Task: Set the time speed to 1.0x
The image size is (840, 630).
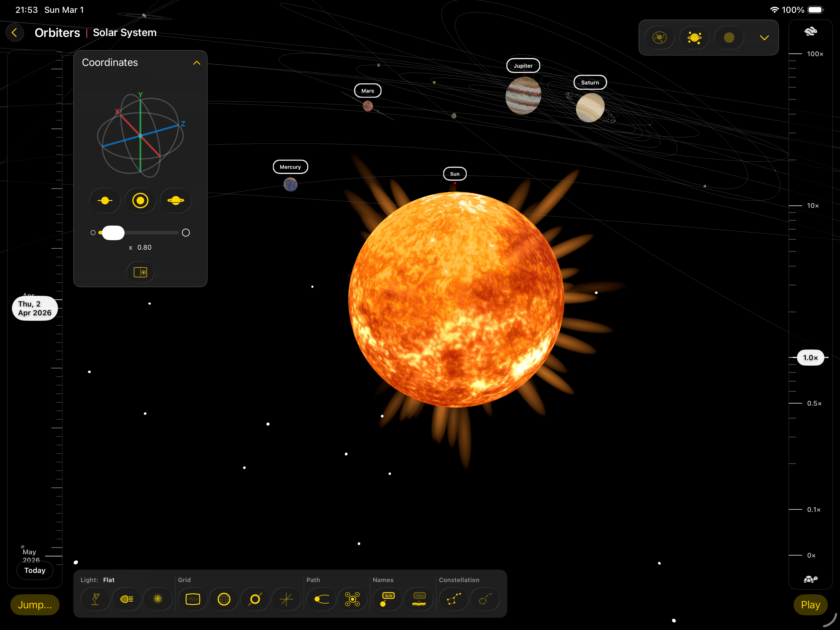Action: [810, 357]
